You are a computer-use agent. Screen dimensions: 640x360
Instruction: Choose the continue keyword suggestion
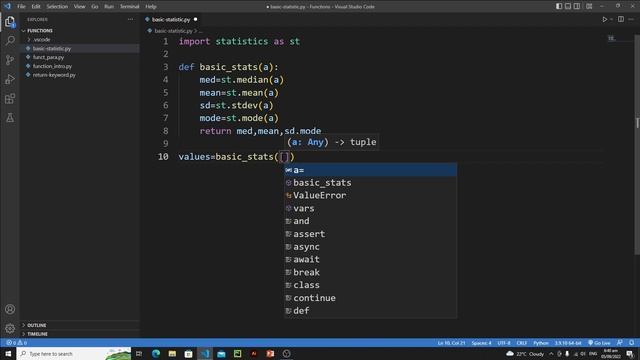point(371,298)
